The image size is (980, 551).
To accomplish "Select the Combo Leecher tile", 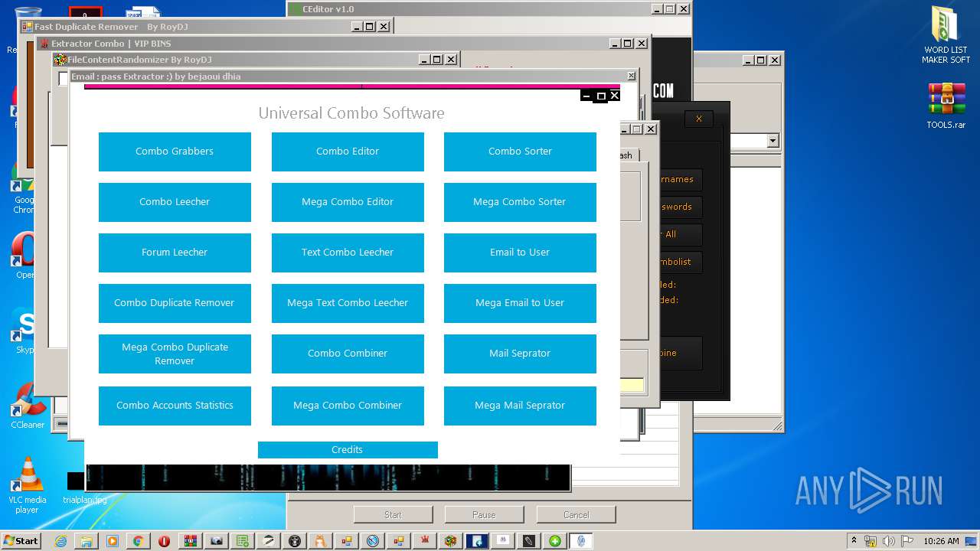I will [175, 202].
